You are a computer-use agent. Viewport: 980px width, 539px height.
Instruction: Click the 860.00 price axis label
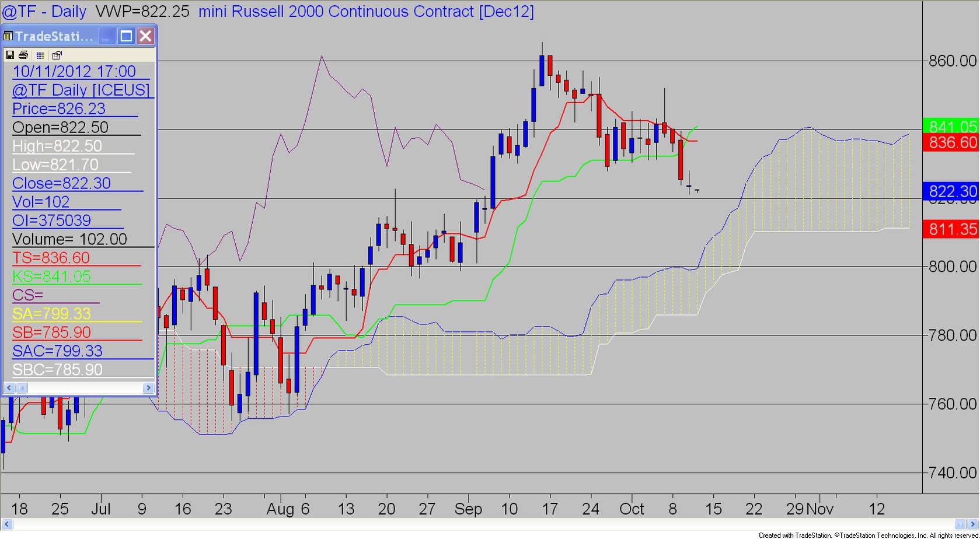(953, 61)
